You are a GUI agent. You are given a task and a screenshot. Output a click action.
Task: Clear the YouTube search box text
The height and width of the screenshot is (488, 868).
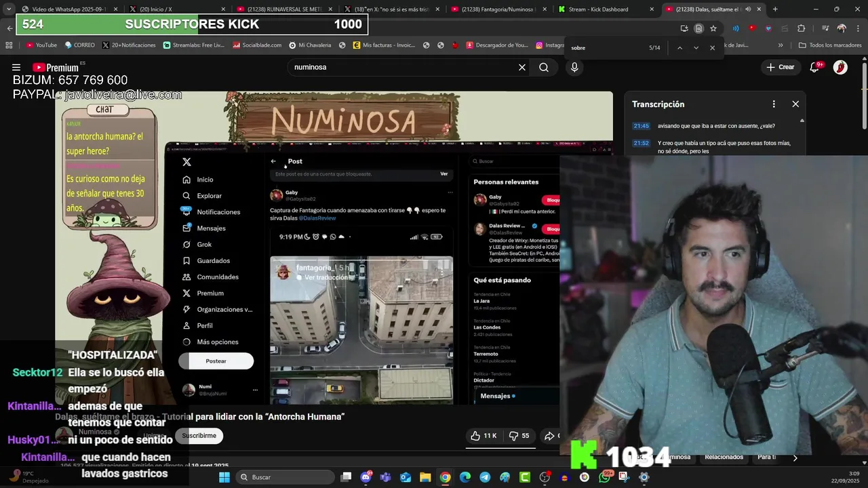tap(522, 67)
